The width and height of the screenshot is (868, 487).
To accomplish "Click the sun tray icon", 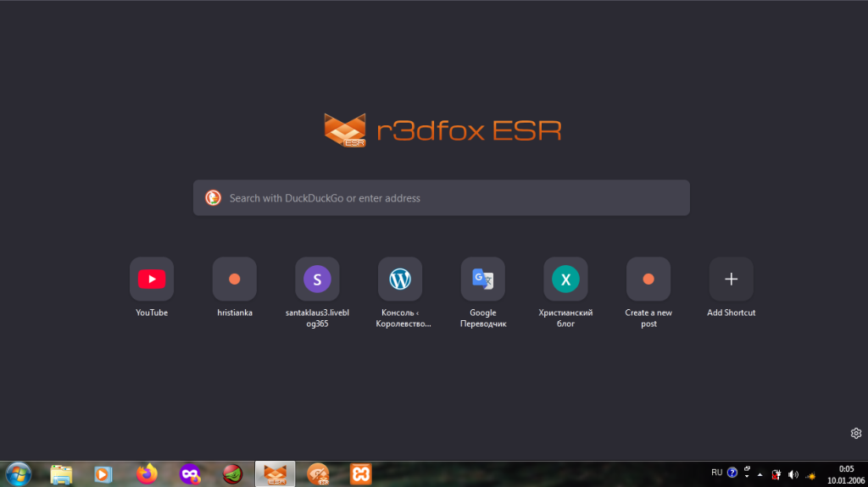I will click(810, 475).
